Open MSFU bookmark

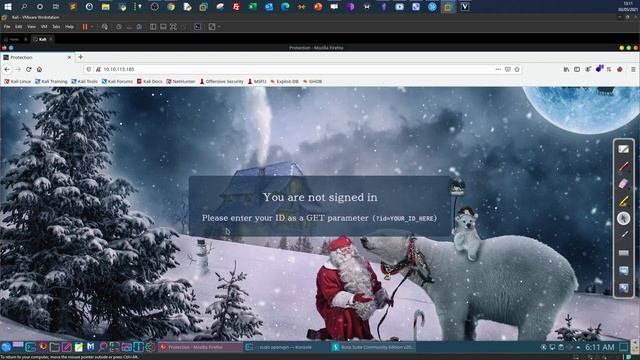coord(257,82)
